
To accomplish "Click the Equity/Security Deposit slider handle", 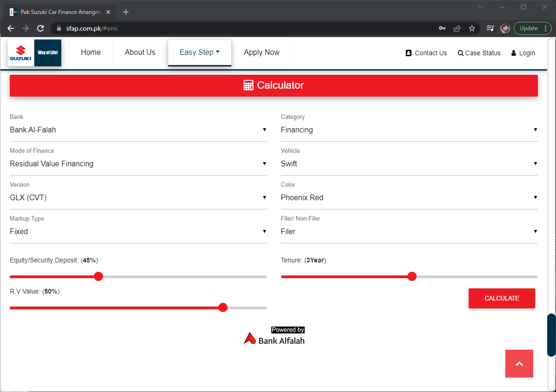I will [98, 276].
